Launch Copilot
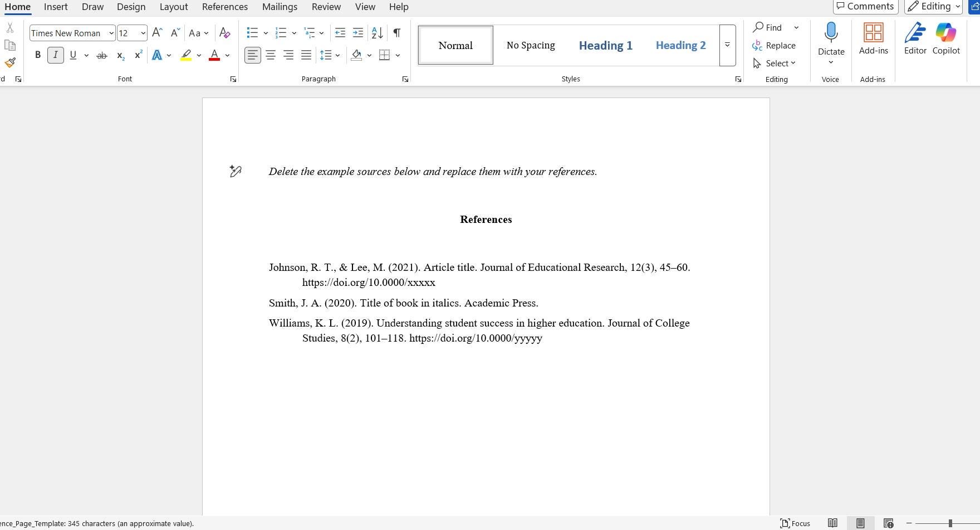980x530 pixels. point(946,38)
